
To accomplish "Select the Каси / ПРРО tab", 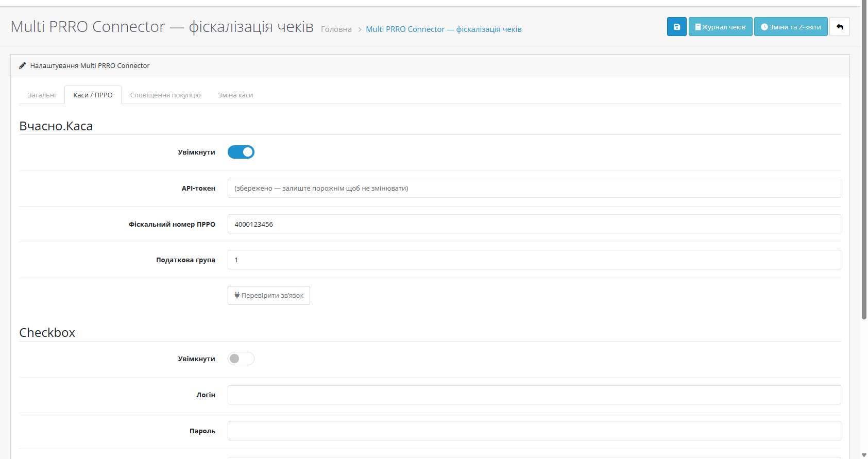I will pyautogui.click(x=93, y=95).
